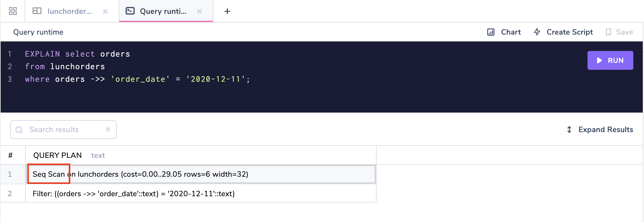Click the QUERY PLAN column header
Image resolution: width=644 pixels, height=222 pixels.
tap(57, 155)
